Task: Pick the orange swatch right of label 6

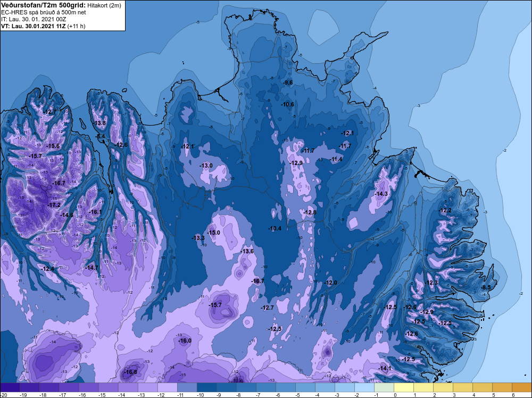Action: tap(522, 387)
